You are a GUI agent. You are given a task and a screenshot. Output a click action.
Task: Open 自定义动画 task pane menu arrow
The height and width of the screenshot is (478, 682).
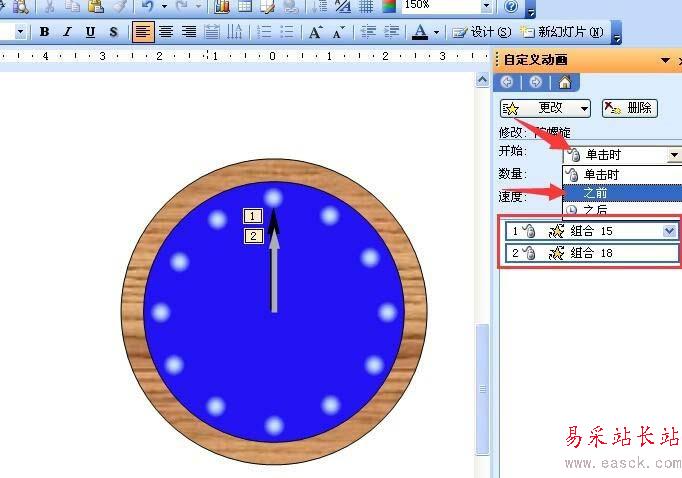(665, 60)
